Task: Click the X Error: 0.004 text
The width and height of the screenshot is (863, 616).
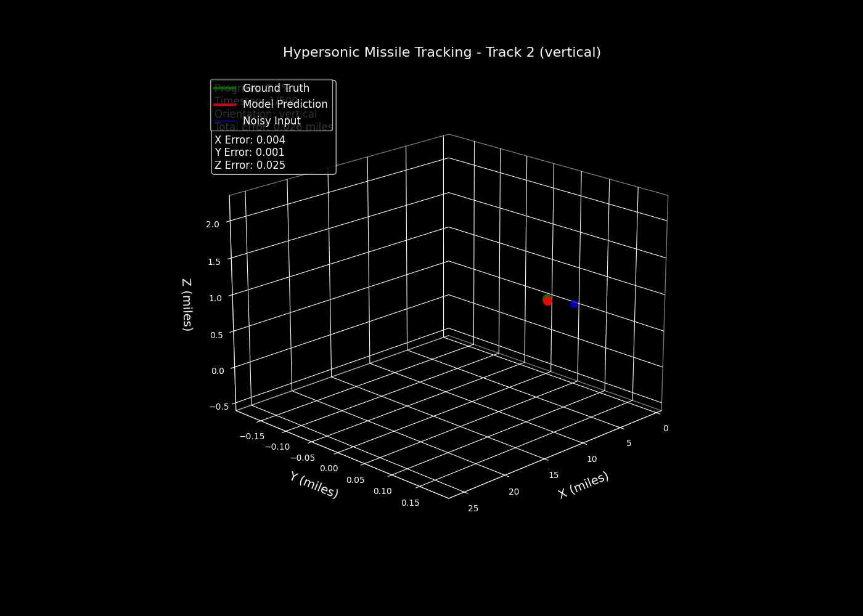Action: [250, 140]
